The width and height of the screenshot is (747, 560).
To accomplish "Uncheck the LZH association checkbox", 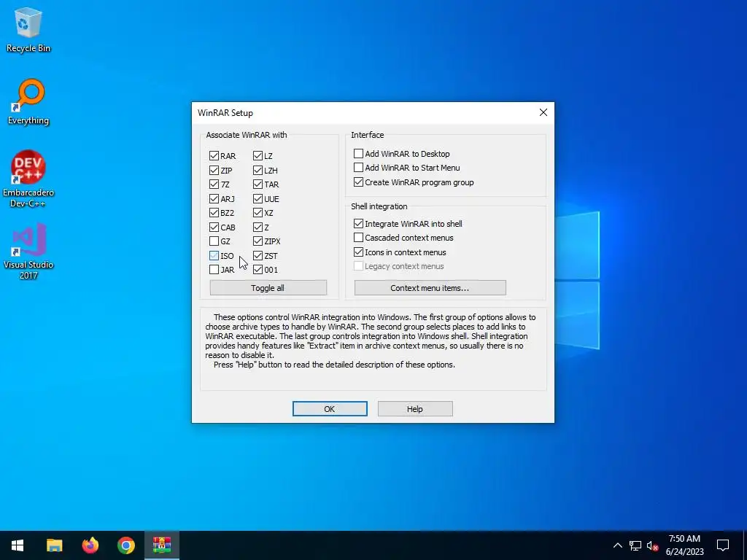I will [x=258, y=170].
